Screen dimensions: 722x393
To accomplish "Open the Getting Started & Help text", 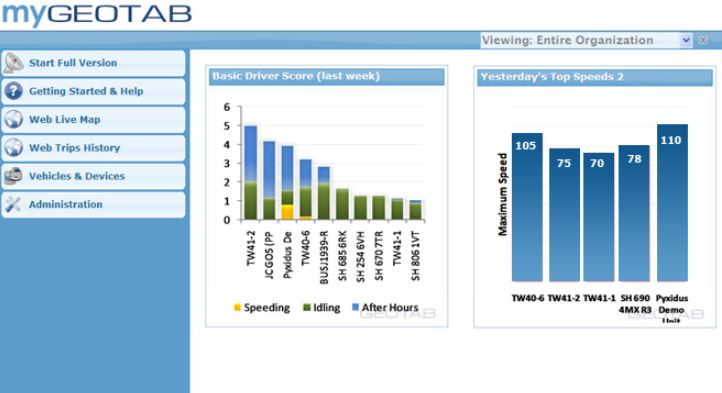I will [86, 91].
